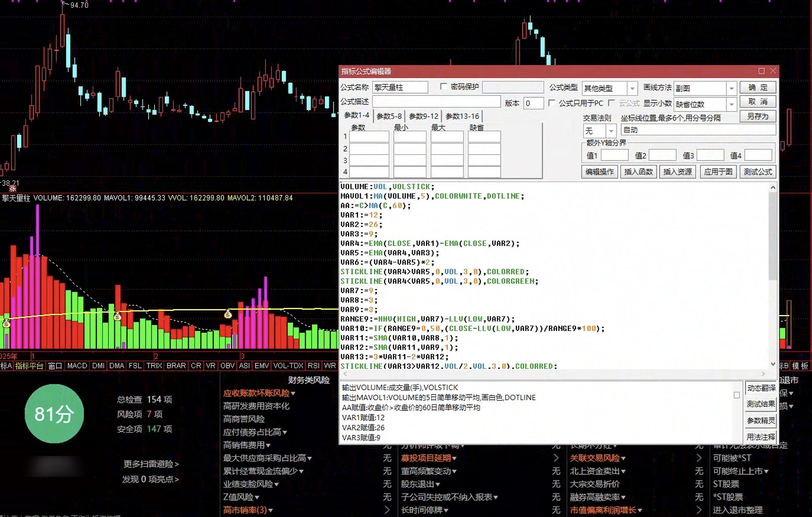Select the VOL-TDX indicator tab
The width and height of the screenshot is (812, 517).
tap(288, 366)
